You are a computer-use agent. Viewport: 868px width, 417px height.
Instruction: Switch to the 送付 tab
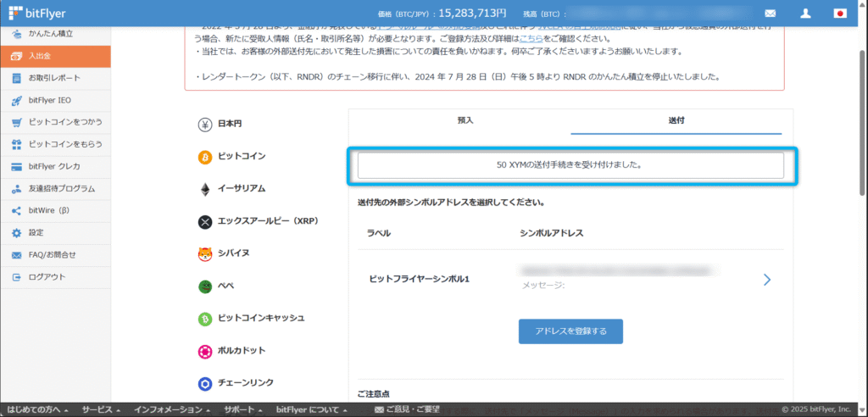[676, 120]
